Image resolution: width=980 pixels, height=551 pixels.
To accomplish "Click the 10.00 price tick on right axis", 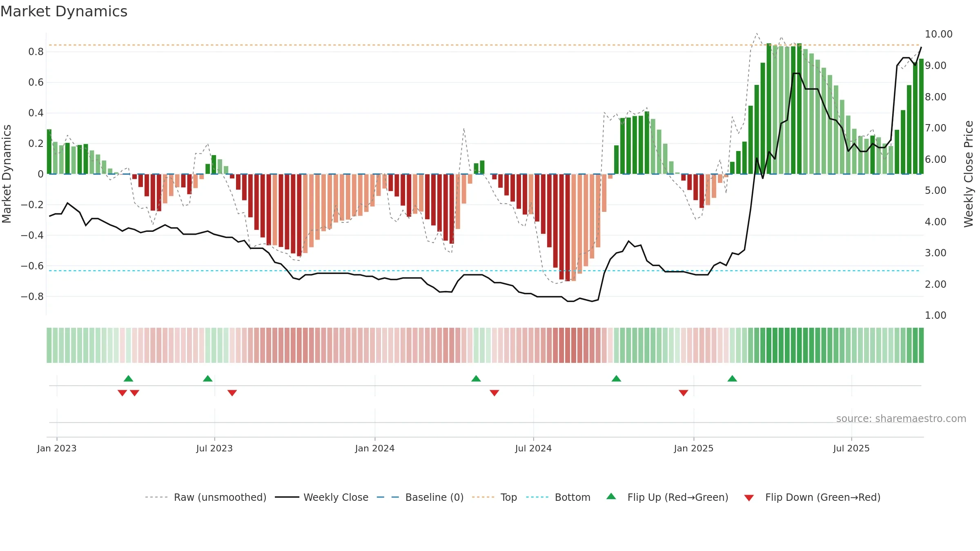I will tap(939, 34).
